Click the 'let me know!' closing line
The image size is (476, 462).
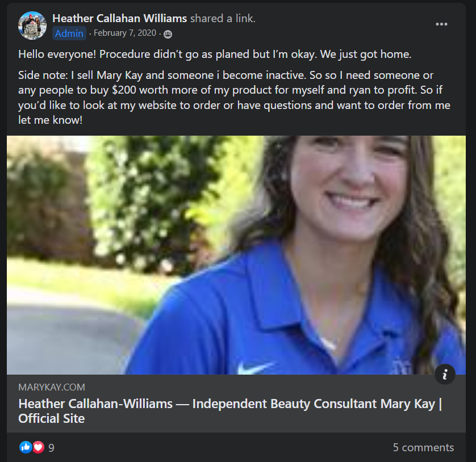tap(51, 120)
